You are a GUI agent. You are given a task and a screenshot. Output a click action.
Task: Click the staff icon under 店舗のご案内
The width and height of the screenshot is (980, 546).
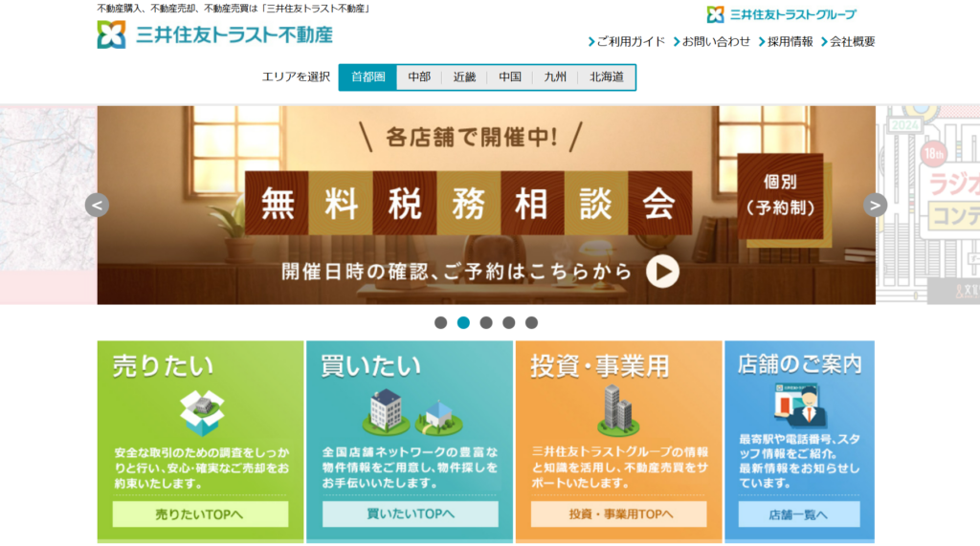point(801,404)
